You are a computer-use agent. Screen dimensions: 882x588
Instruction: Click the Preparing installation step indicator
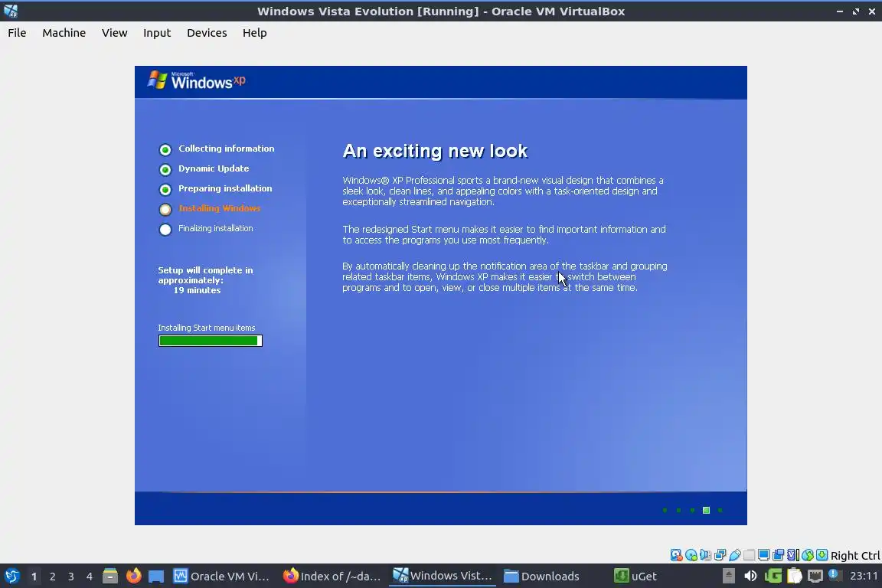click(165, 190)
